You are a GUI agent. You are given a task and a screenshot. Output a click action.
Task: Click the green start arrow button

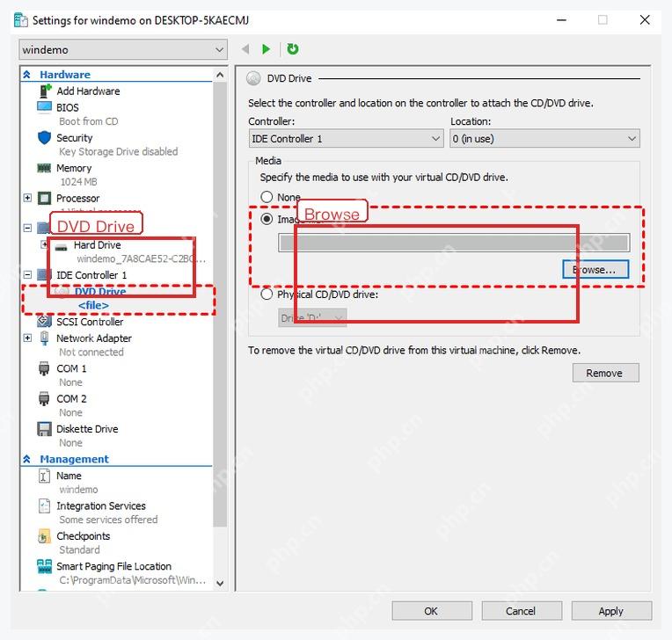[267, 49]
